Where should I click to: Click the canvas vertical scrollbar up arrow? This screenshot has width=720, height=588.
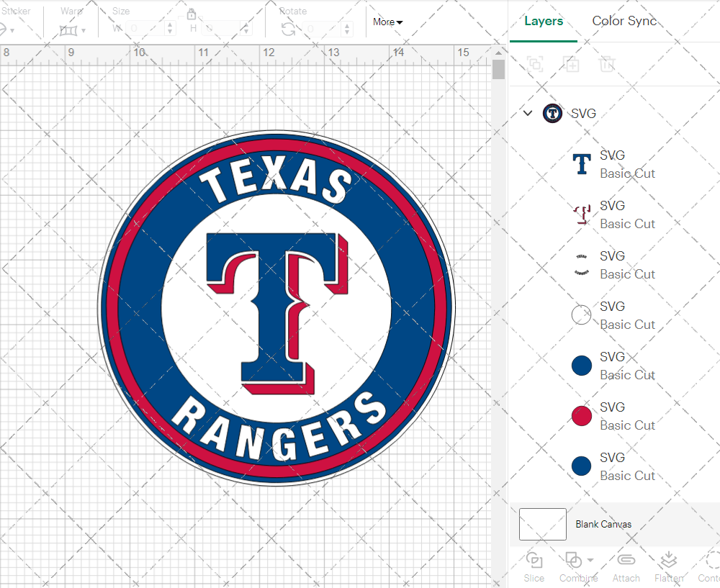499,52
